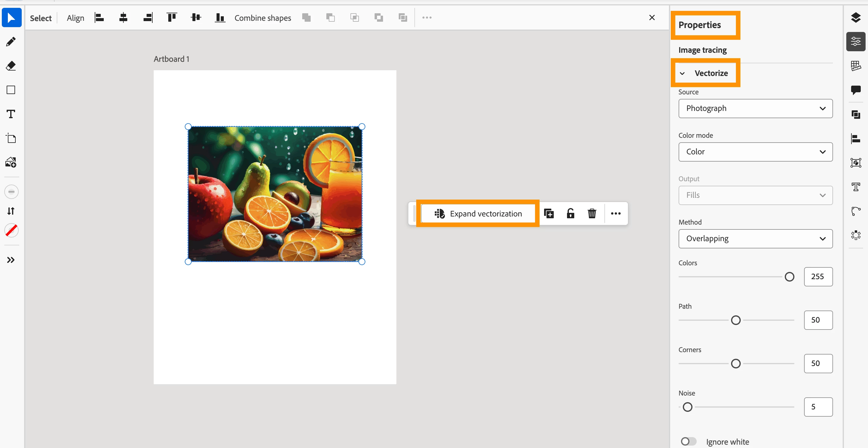
Task: Choose the Eraser tool
Action: point(11,66)
